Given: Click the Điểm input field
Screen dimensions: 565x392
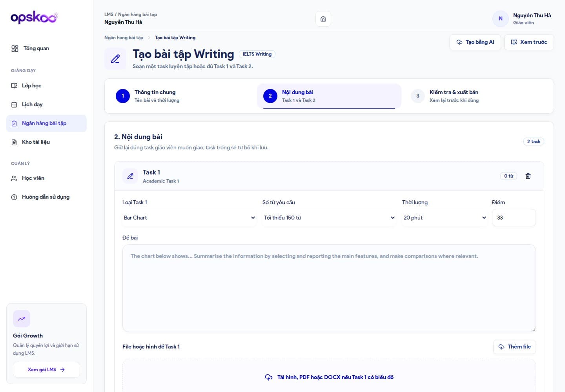Looking at the screenshot, I should [514, 218].
